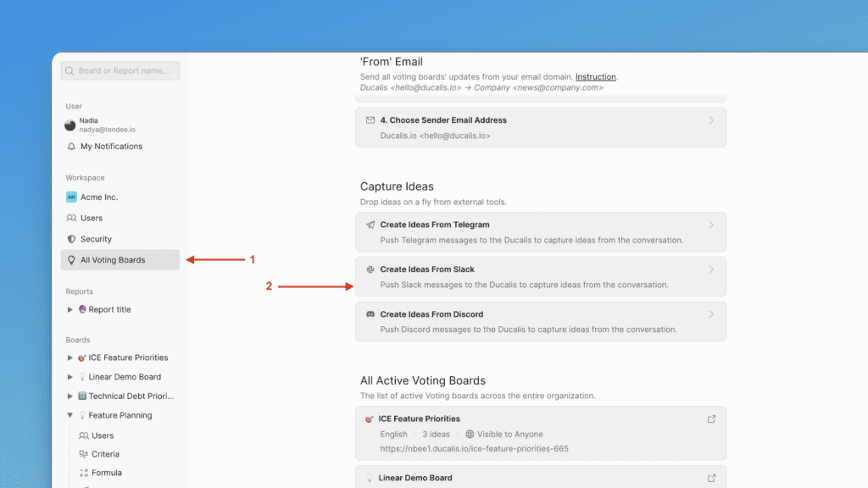Open Create Ideas From Slack row
This screenshot has height=488, width=868.
pos(540,277)
